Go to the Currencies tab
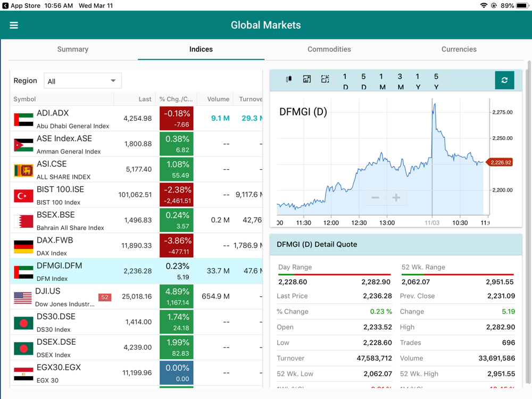Image resolution: width=532 pixels, height=399 pixels. 459,49
